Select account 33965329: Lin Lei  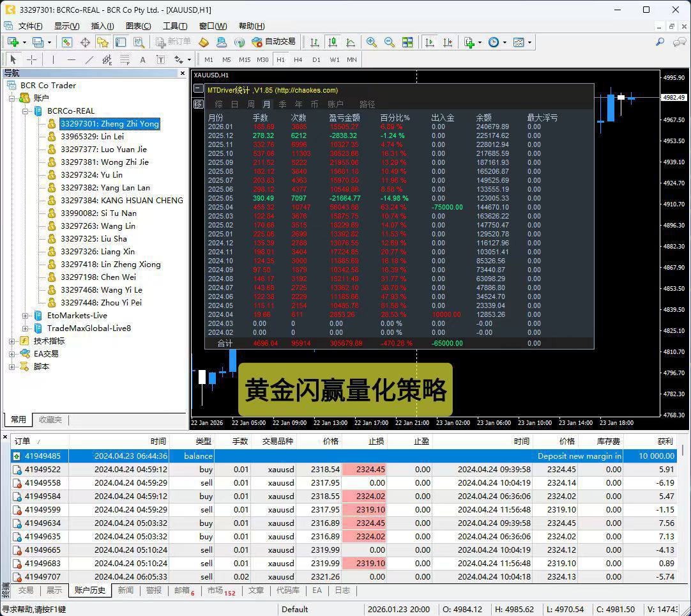pyautogui.click(x=92, y=137)
